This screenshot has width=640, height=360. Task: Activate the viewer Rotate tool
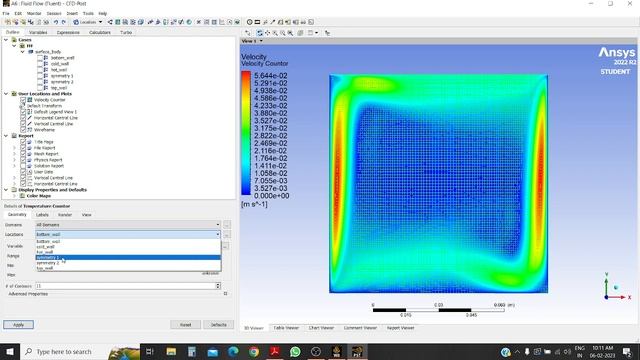260,33
